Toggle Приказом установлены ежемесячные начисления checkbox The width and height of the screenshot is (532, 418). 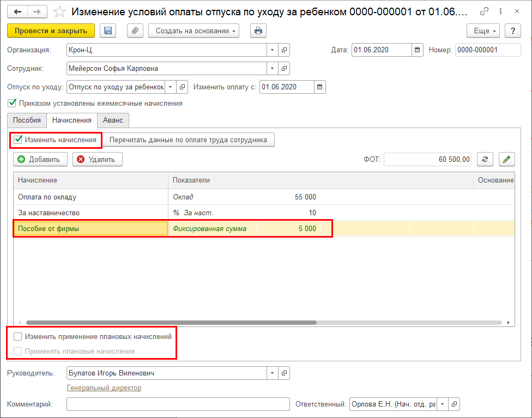tap(12, 103)
